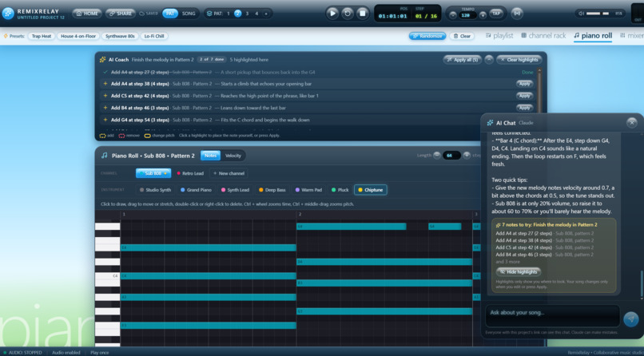Apply 'Add A4 at step 38' suggestion
Image resolution: width=644 pixels, height=356 pixels.
(524, 84)
